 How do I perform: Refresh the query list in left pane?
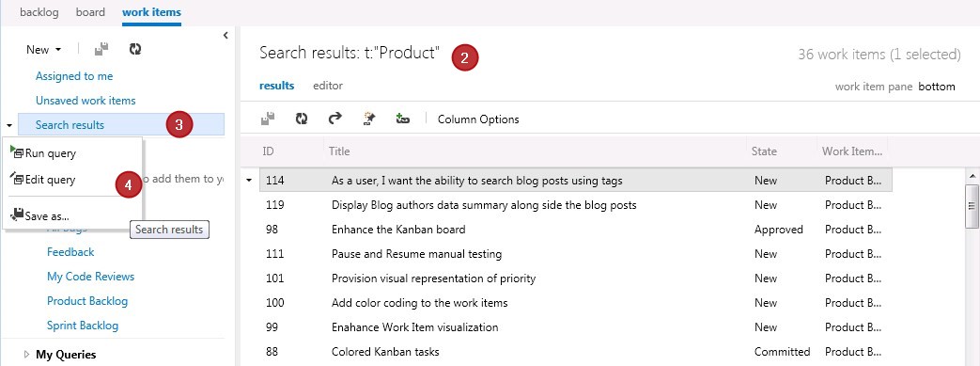tap(135, 49)
